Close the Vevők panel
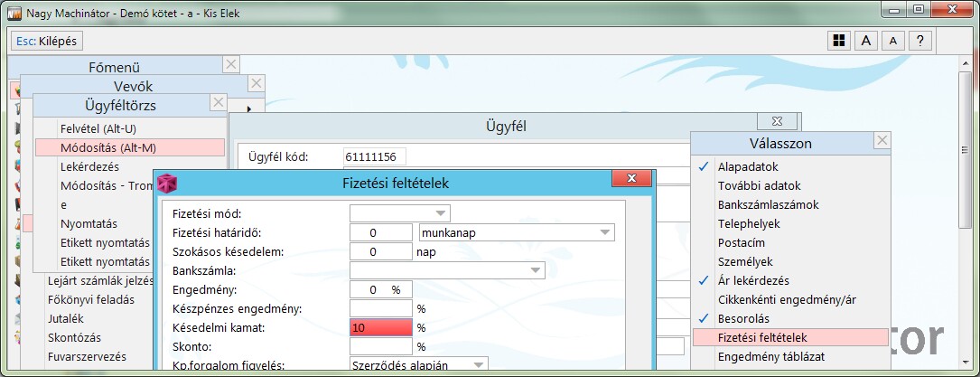The image size is (980, 377). [257, 83]
